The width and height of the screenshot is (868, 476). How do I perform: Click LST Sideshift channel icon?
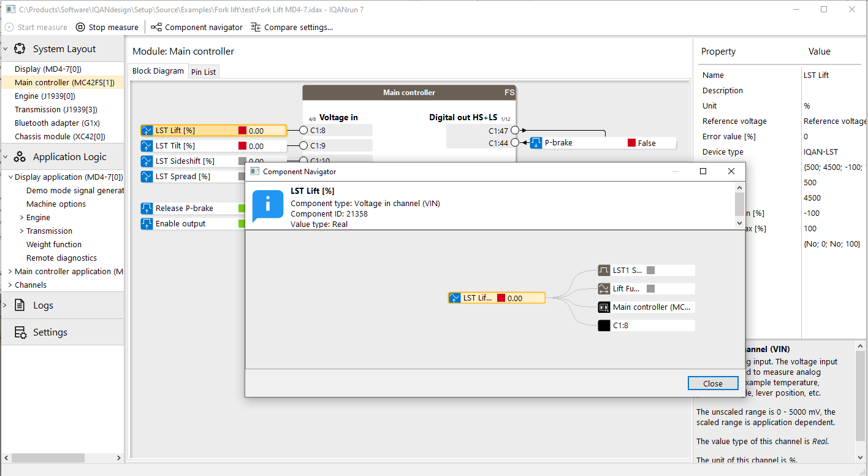coord(147,161)
